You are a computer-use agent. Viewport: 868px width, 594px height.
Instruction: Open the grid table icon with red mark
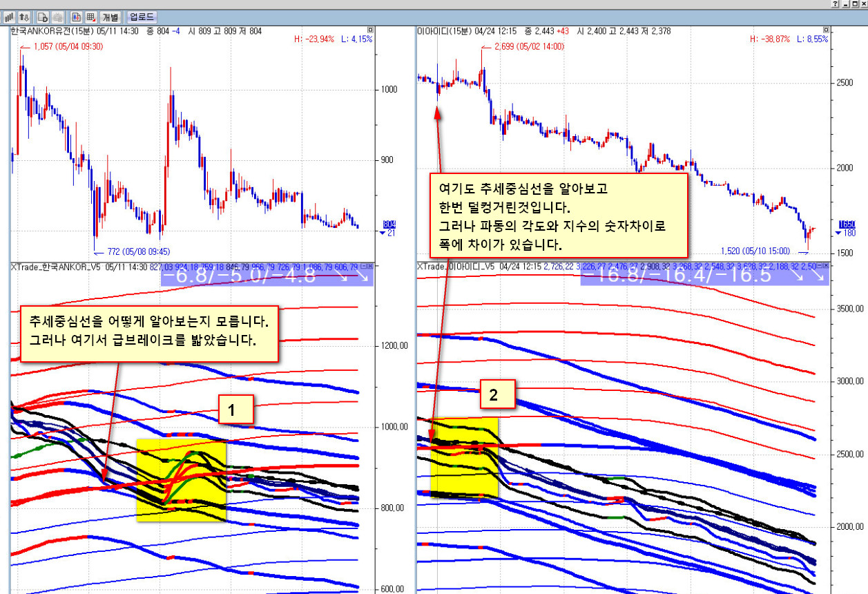90,17
